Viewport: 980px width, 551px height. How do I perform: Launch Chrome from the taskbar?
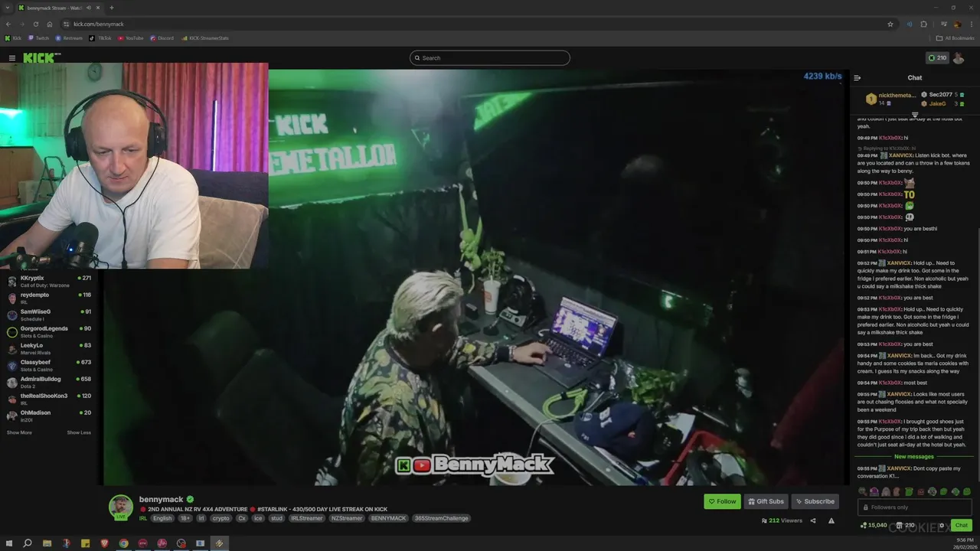click(123, 543)
